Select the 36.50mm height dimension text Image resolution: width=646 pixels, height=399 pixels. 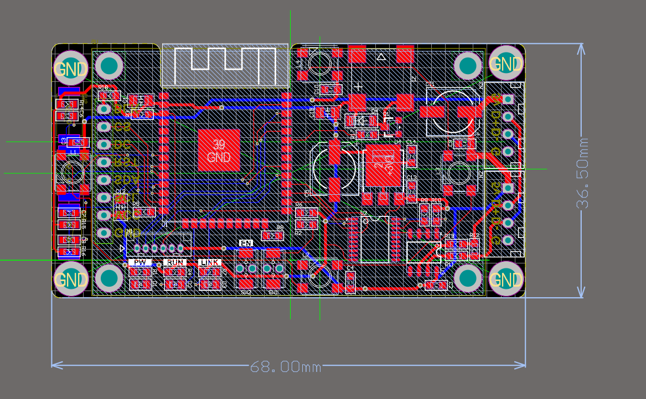click(x=583, y=174)
